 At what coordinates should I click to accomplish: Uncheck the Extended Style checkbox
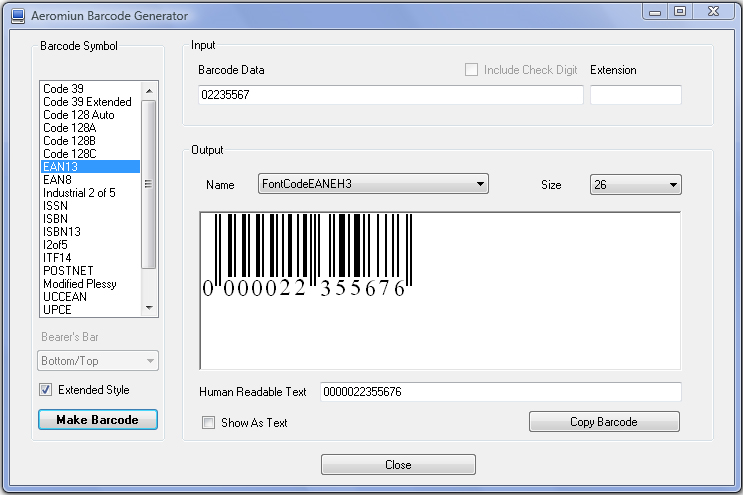pyautogui.click(x=45, y=390)
